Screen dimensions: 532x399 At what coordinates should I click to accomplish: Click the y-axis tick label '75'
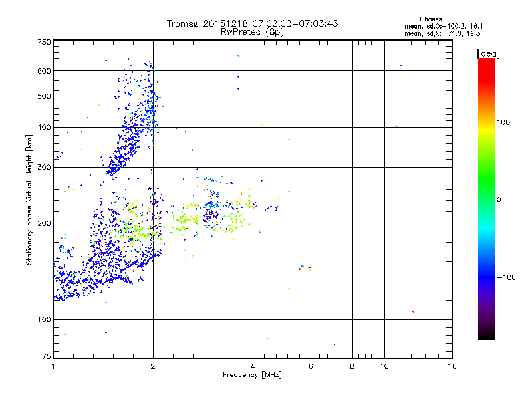click(x=47, y=356)
